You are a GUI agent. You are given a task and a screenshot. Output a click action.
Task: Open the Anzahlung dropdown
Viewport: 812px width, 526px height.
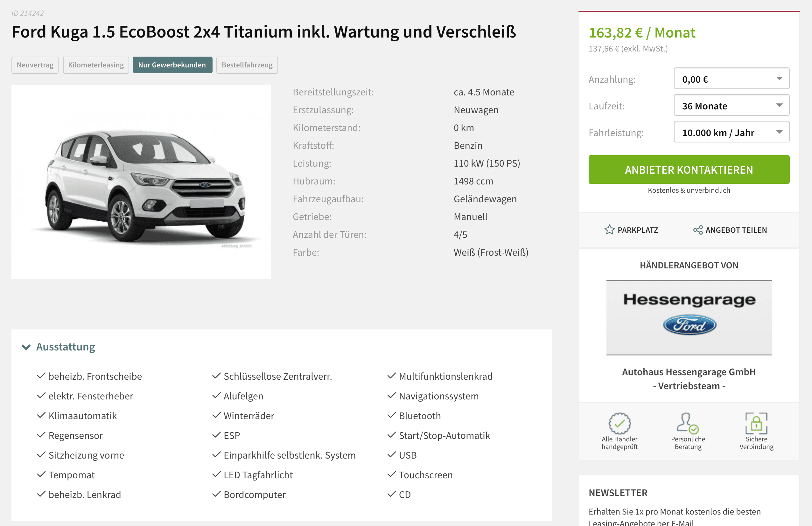click(731, 79)
